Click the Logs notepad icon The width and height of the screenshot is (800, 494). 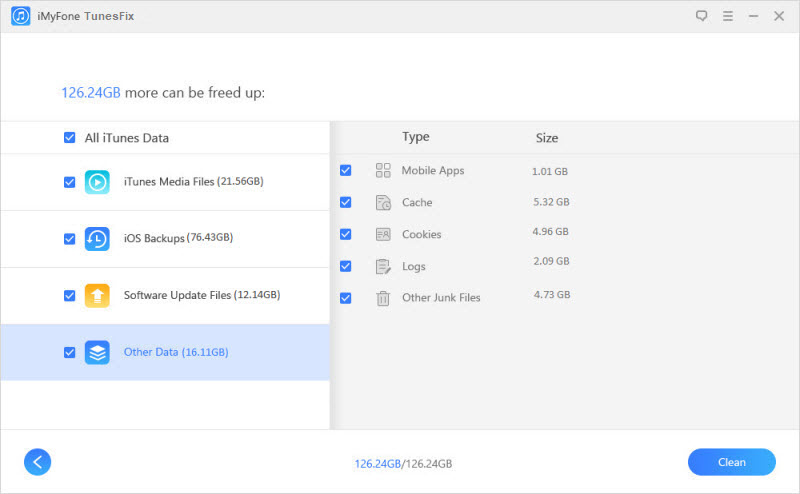[x=383, y=266]
